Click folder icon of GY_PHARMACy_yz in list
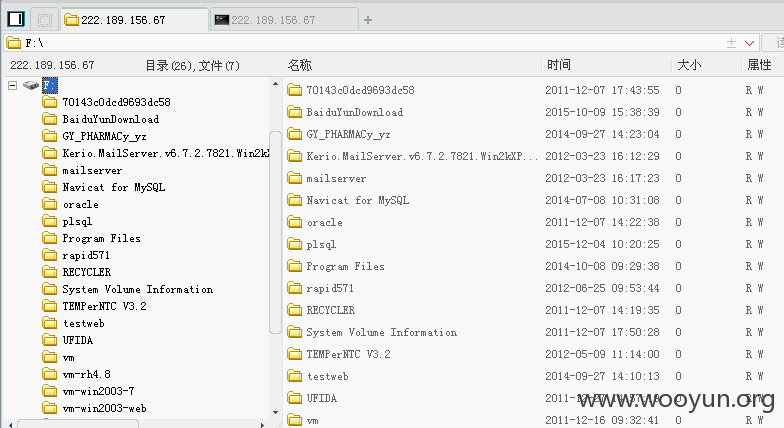Screen dimensions: 784x428 pyautogui.click(x=294, y=134)
